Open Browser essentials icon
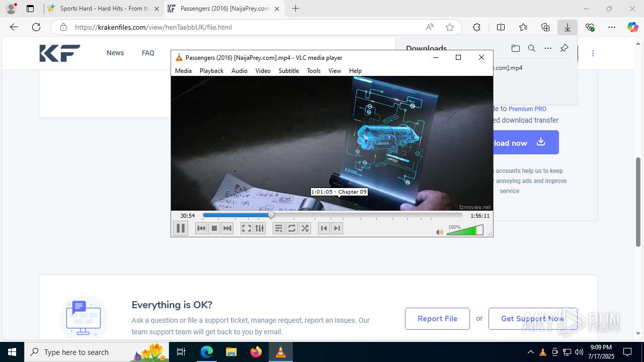The image size is (644, 362). tap(590, 27)
